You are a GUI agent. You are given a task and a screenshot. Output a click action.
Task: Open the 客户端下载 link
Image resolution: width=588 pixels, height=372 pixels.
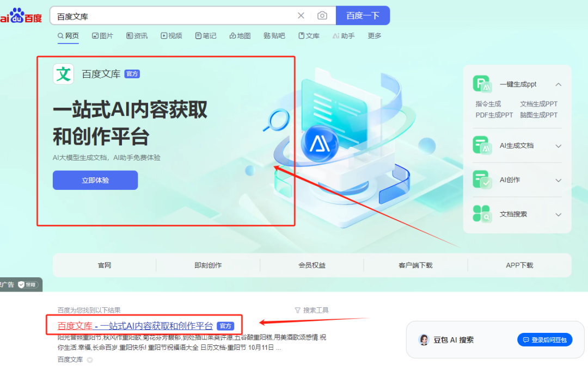[x=415, y=265]
